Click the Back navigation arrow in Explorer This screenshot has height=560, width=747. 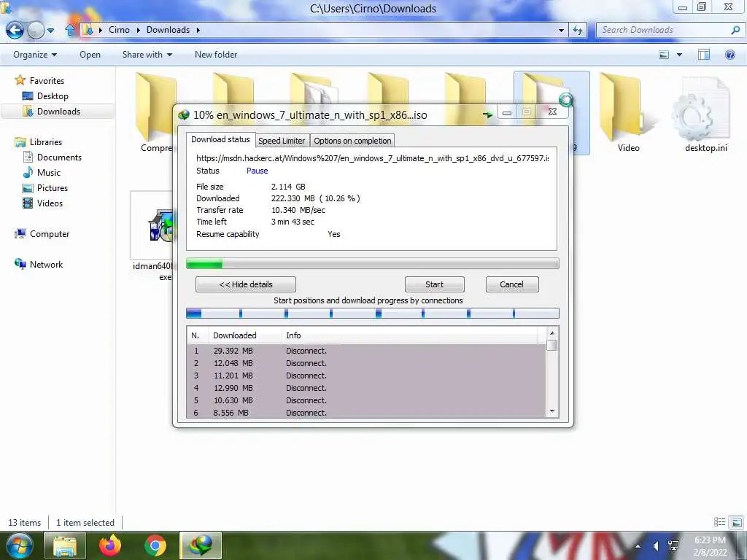(x=15, y=31)
